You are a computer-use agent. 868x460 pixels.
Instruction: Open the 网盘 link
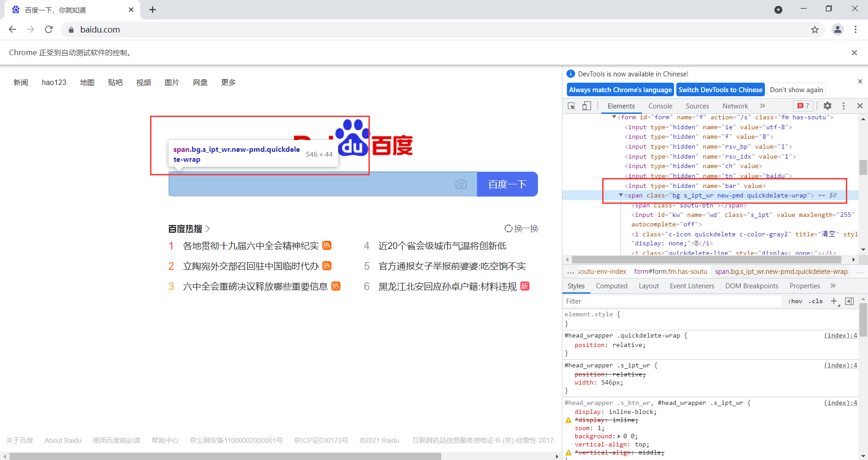pos(200,82)
